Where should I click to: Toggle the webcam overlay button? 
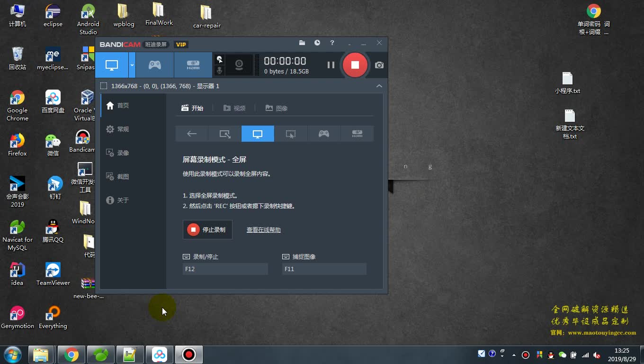pyautogui.click(x=239, y=65)
